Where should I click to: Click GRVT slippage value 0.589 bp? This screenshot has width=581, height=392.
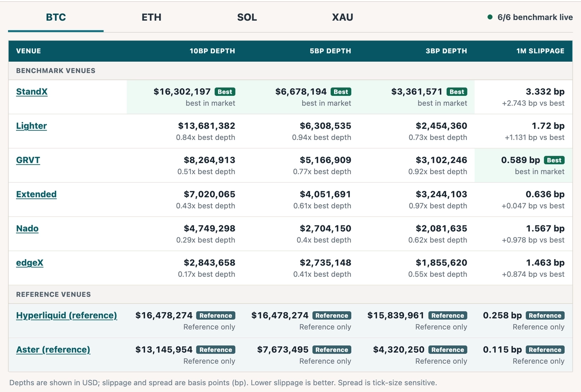tap(521, 160)
